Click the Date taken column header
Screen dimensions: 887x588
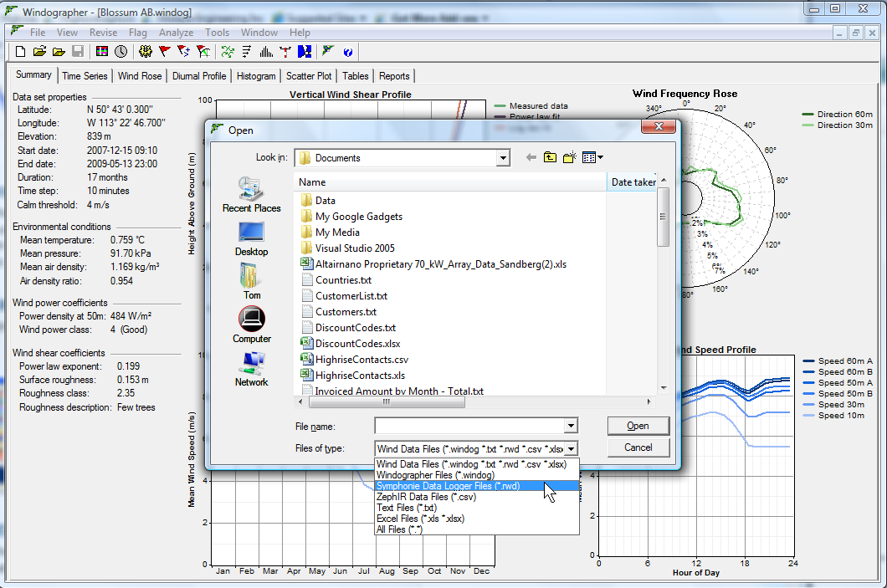pos(633,182)
